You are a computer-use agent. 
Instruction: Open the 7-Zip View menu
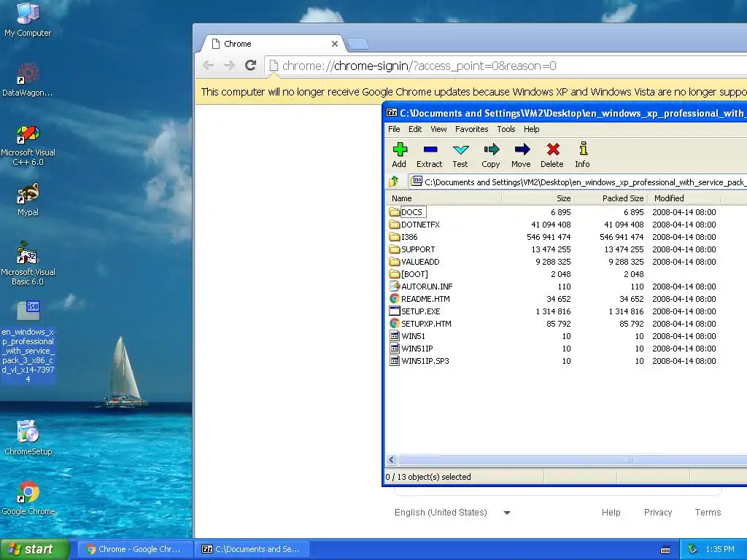(438, 129)
